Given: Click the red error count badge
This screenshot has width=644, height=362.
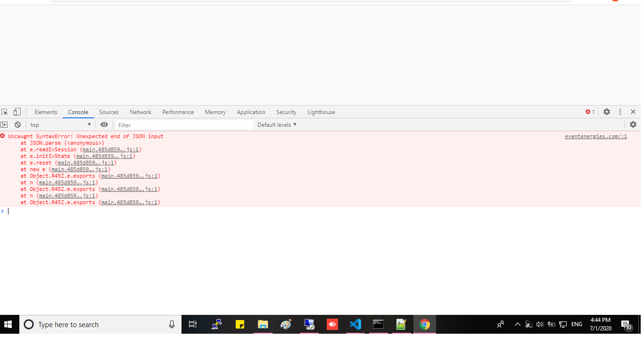Looking at the screenshot, I should [590, 112].
